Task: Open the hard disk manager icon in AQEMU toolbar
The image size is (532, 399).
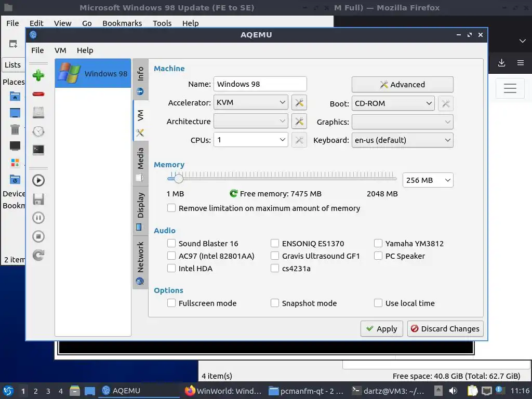Action: (x=38, y=112)
